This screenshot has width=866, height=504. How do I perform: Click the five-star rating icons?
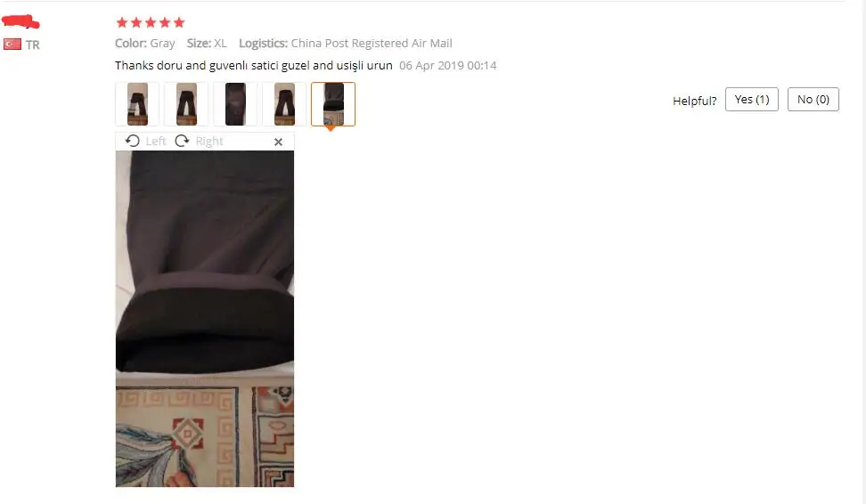click(151, 22)
